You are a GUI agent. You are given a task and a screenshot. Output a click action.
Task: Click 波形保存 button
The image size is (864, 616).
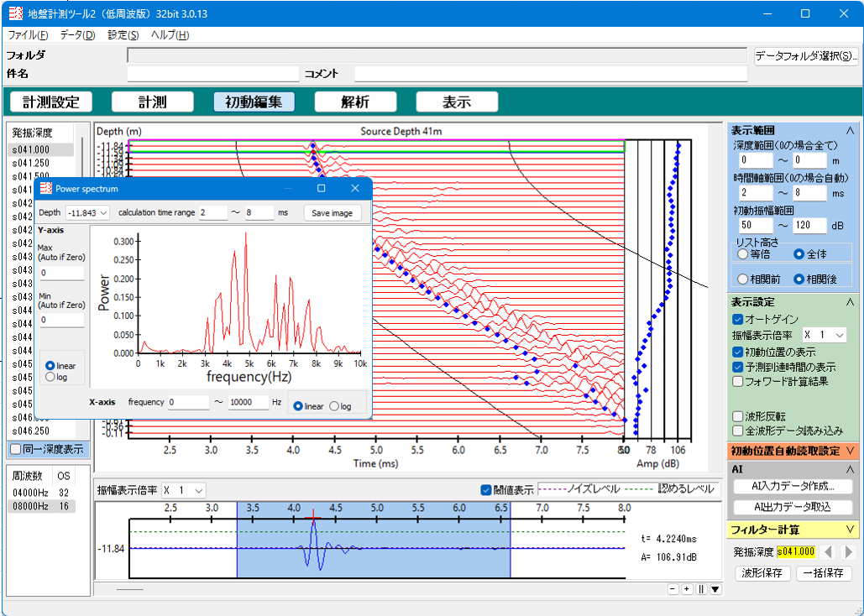[762, 573]
